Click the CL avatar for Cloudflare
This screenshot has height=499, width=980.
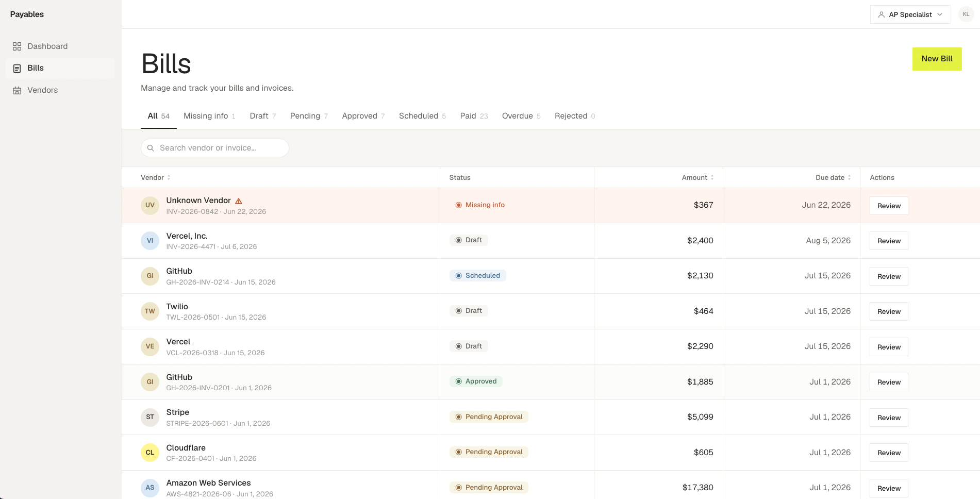point(150,453)
